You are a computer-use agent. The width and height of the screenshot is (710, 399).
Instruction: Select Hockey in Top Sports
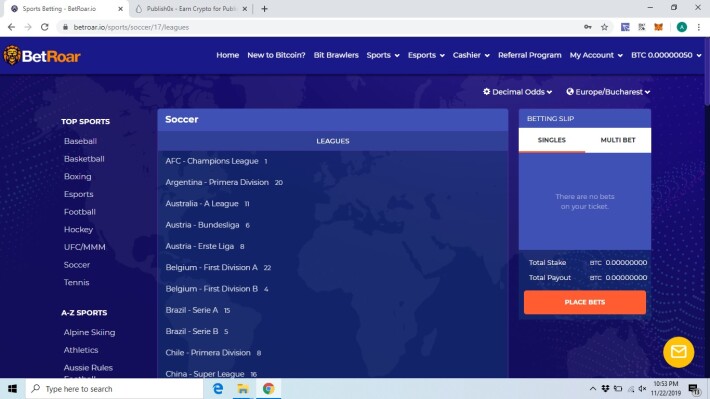tap(78, 230)
